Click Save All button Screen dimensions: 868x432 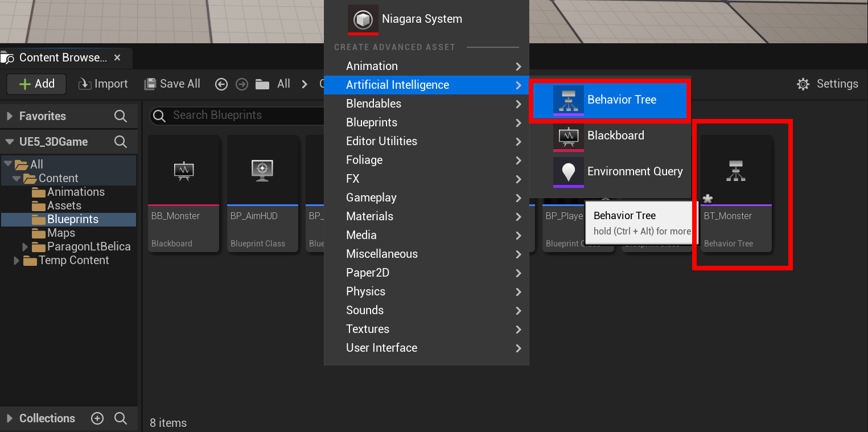(x=172, y=84)
